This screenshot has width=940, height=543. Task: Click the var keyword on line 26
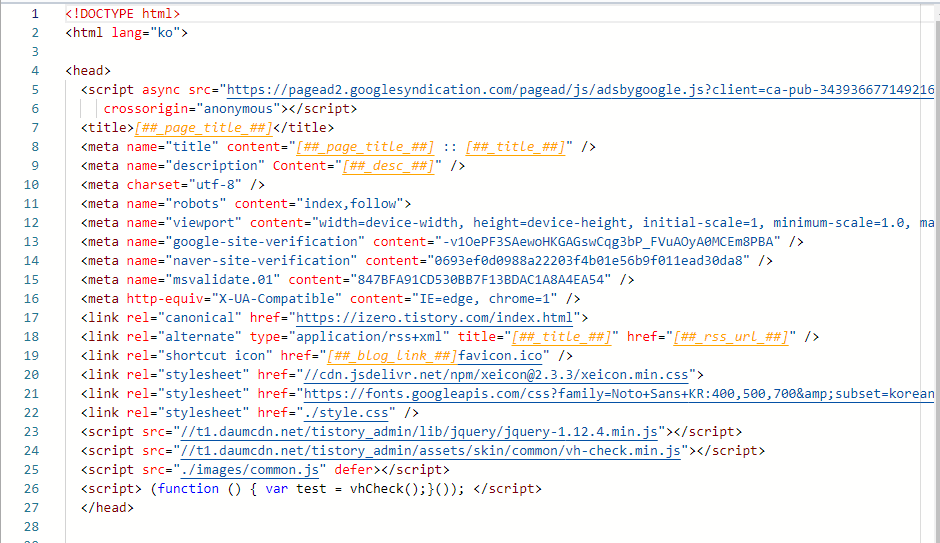coord(276,488)
